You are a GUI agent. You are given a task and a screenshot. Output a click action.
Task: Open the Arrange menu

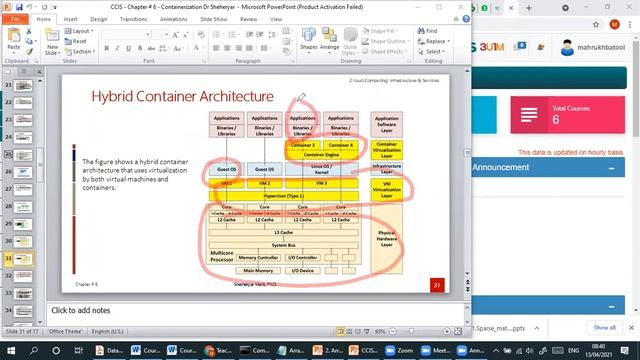(x=329, y=40)
